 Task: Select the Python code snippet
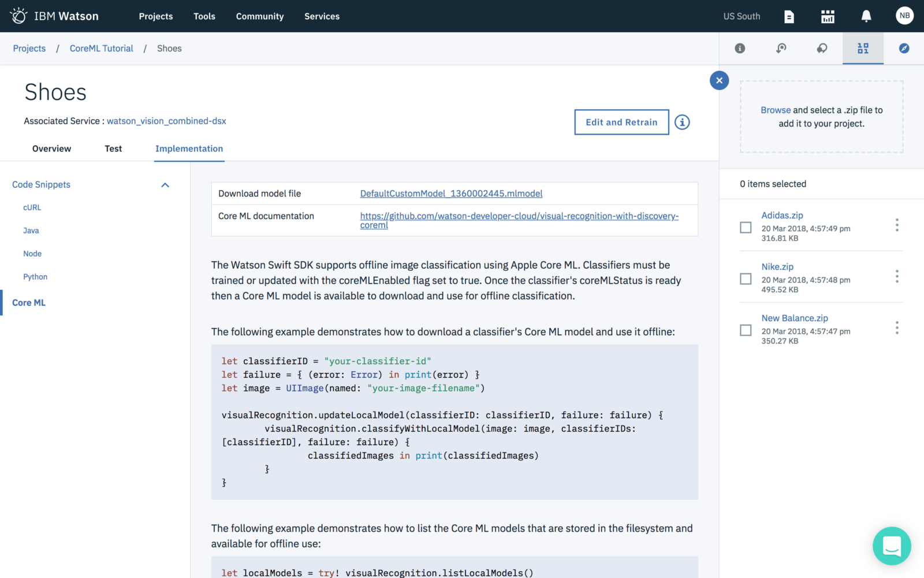click(35, 277)
